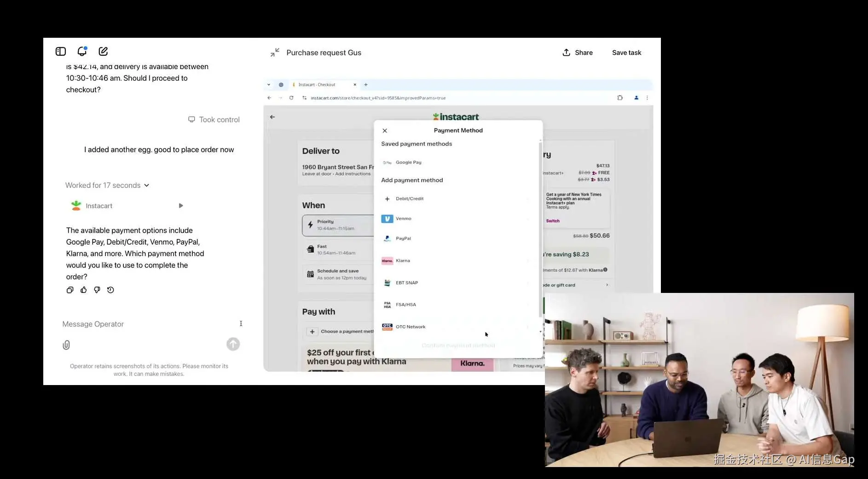
Task: Click the Klarna promo banner button
Action: point(472,363)
